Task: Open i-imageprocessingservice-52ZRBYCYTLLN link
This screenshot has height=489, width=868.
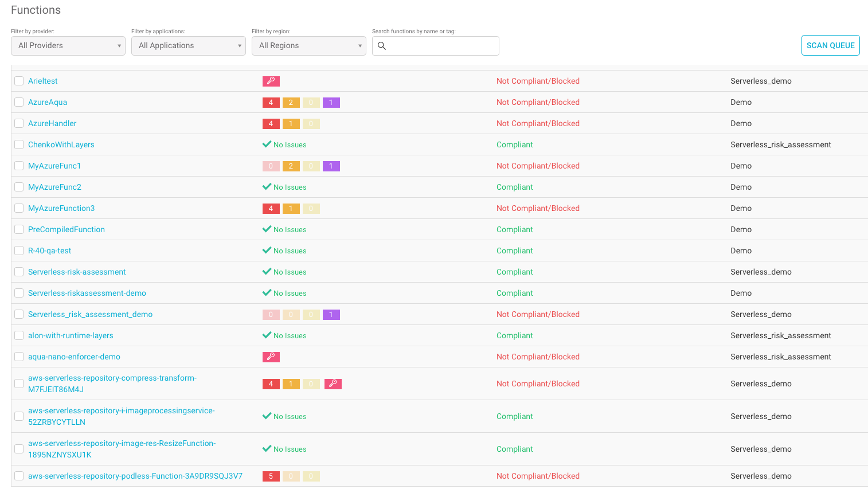Action: [x=122, y=416]
